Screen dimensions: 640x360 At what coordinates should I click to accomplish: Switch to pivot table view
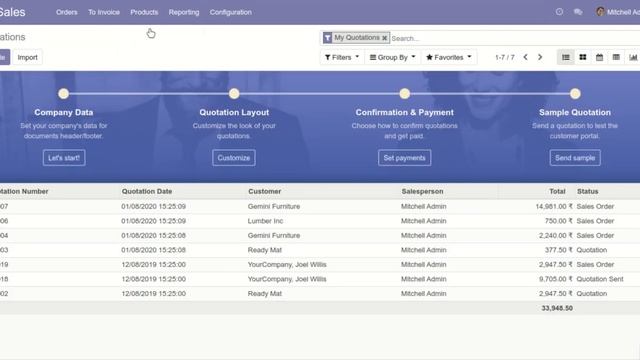pyautogui.click(x=616, y=57)
